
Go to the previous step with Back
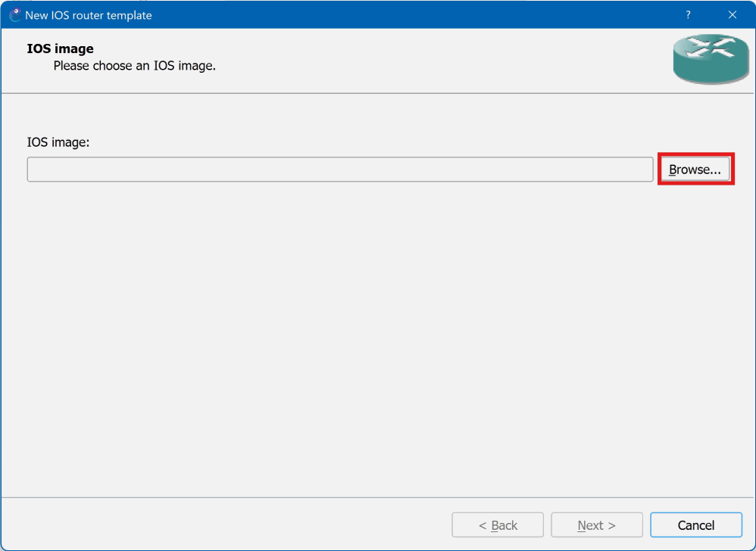tap(498, 525)
